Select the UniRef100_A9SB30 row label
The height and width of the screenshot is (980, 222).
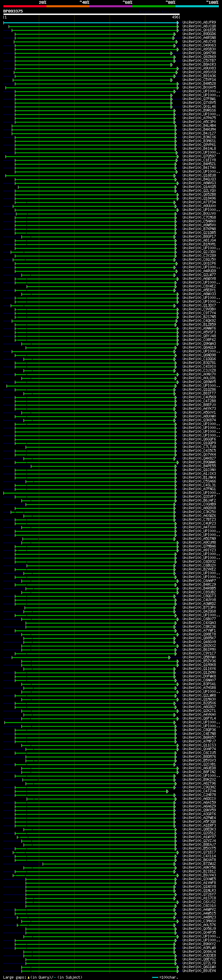coord(199,49)
